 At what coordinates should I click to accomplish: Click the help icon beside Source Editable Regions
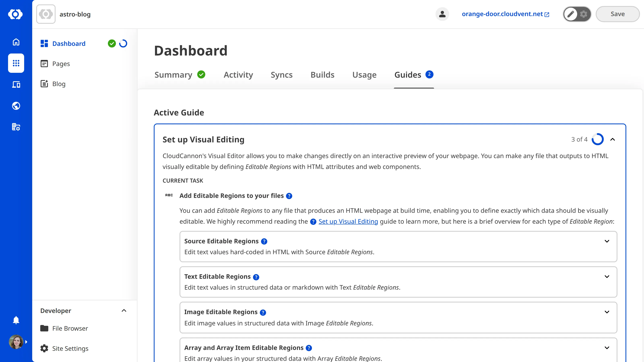[264, 241]
